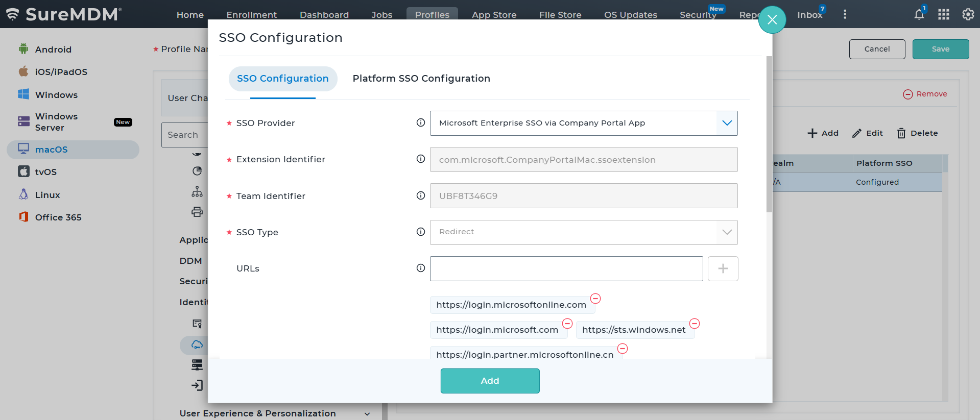Click the info icon for Extension Identifier
This screenshot has height=420, width=980.
[x=421, y=159]
